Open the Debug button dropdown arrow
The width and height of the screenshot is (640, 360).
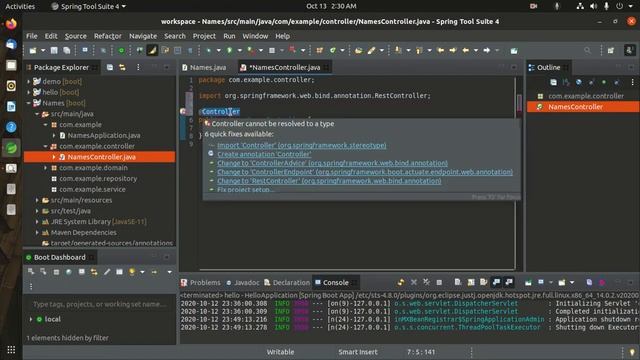pos(218,50)
